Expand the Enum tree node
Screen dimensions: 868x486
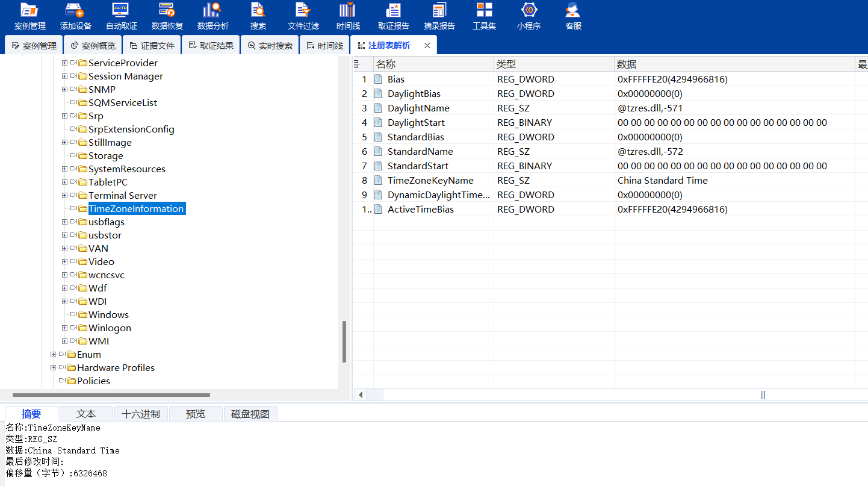(53, 355)
